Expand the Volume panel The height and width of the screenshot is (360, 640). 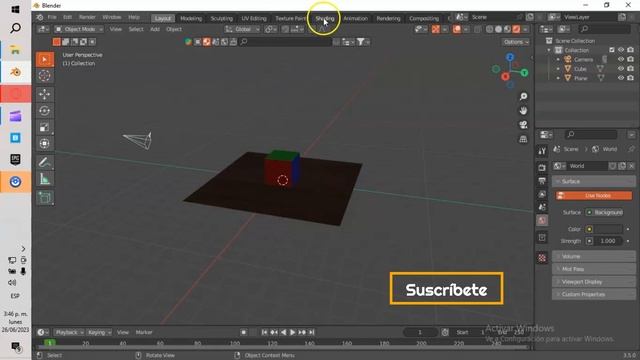[x=594, y=256]
